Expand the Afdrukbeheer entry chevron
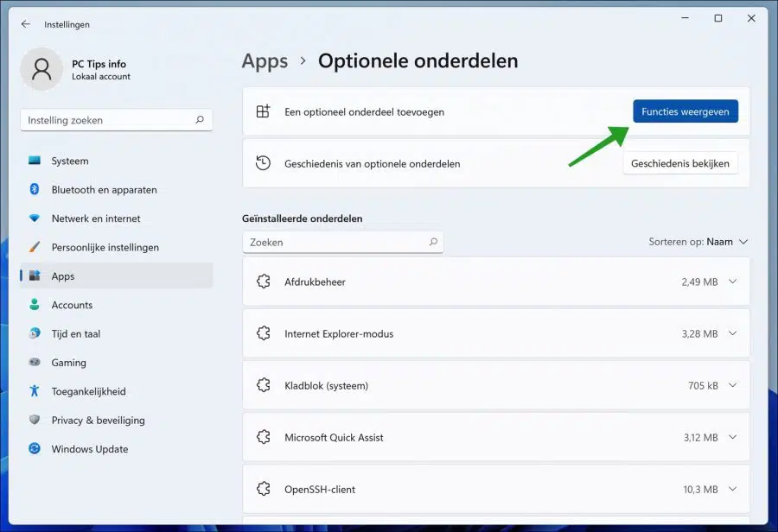 pos(732,282)
